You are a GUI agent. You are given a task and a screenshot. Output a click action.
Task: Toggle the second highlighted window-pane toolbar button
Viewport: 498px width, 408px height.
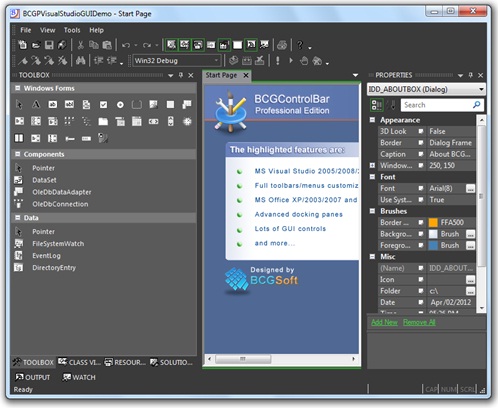click(x=184, y=44)
